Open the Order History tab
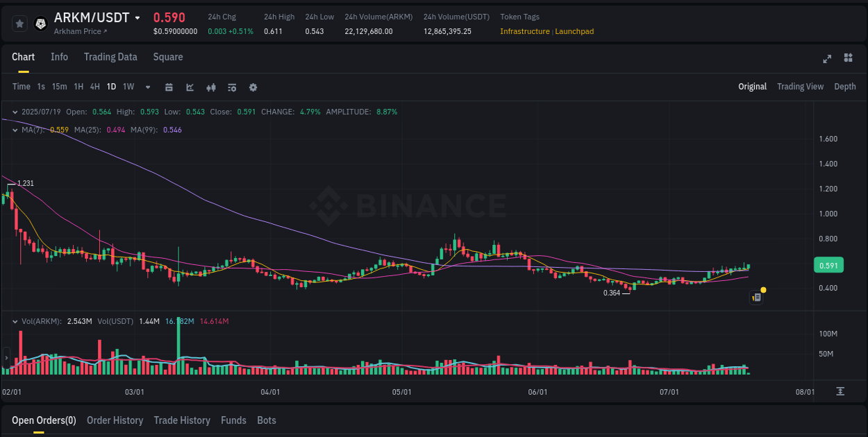868x437 pixels. point(115,420)
